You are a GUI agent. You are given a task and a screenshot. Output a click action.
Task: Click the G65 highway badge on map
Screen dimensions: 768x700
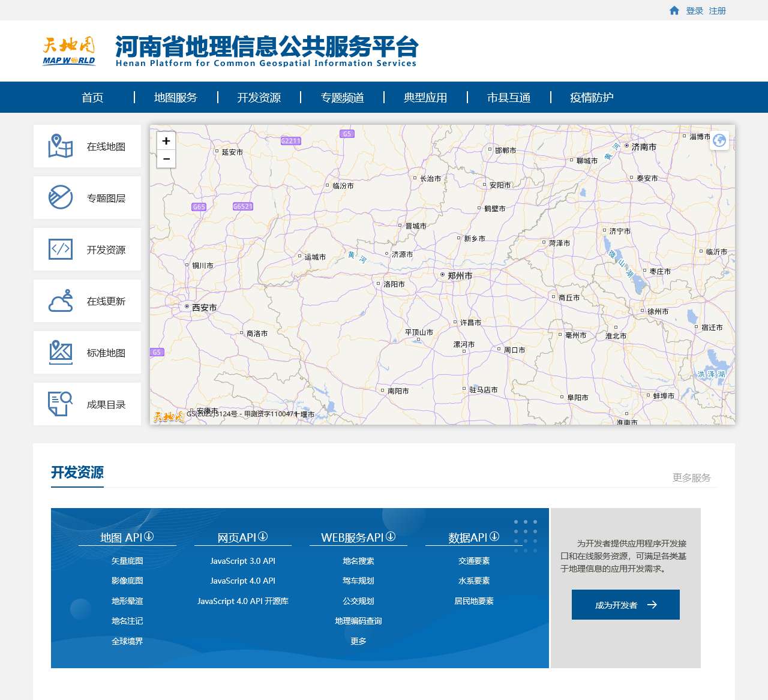199,207
